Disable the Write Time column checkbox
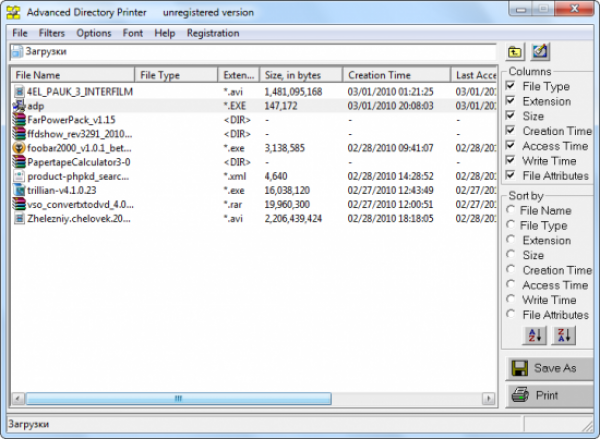Image resolution: width=600 pixels, height=439 pixels. coord(511,160)
